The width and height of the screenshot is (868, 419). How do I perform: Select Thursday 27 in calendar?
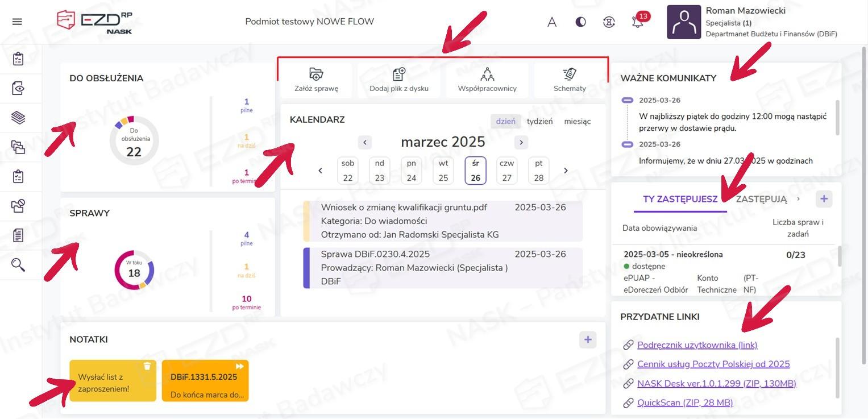click(x=506, y=171)
